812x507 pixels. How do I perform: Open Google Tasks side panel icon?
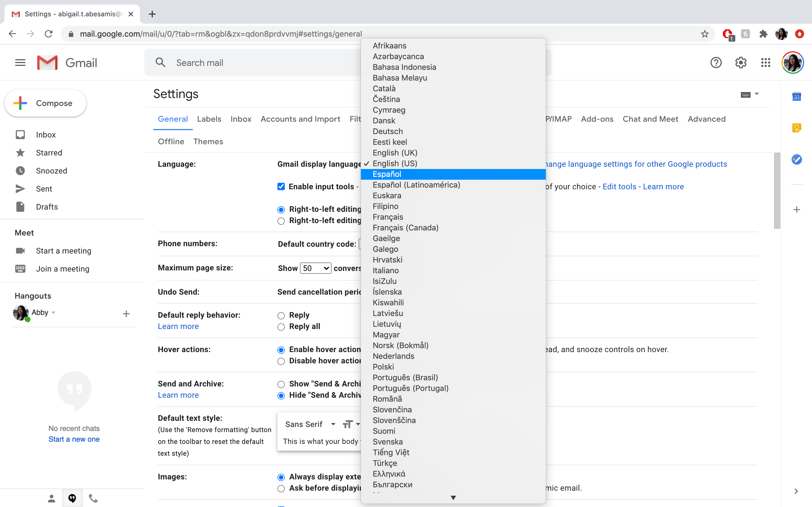click(x=796, y=159)
